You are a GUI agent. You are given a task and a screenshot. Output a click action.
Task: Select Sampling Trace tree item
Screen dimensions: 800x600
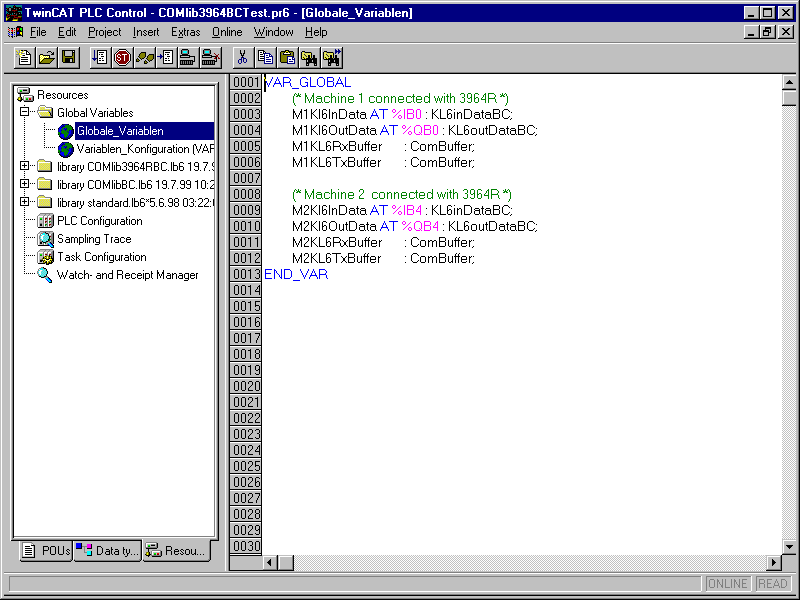tap(94, 239)
